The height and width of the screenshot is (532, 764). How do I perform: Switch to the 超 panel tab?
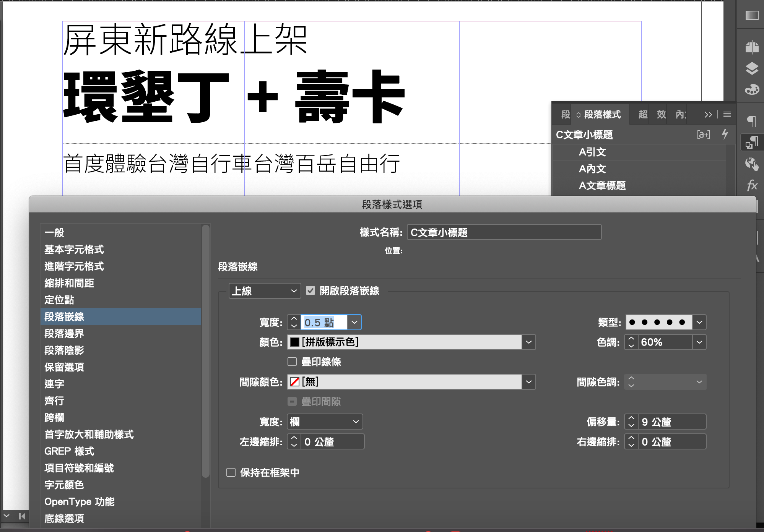[643, 114]
